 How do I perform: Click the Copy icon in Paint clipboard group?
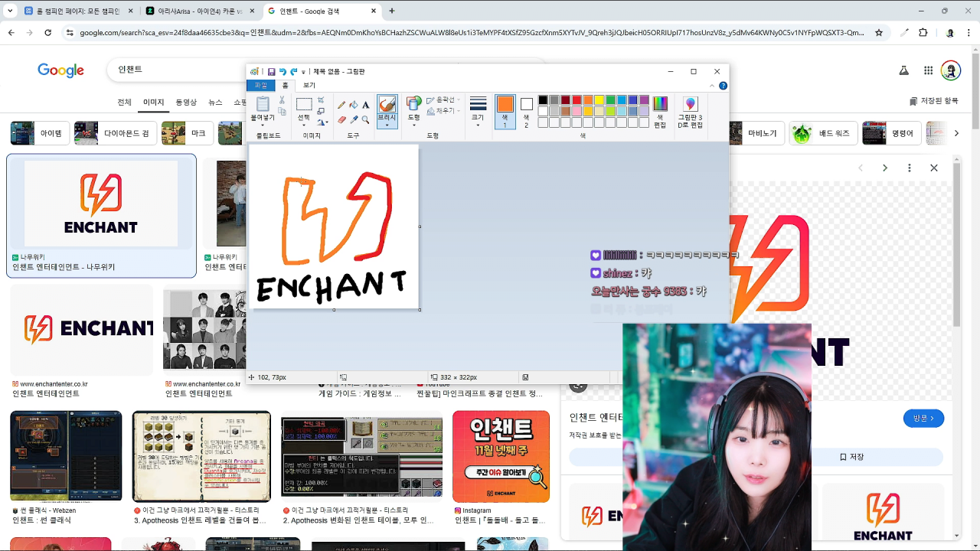[x=282, y=112]
